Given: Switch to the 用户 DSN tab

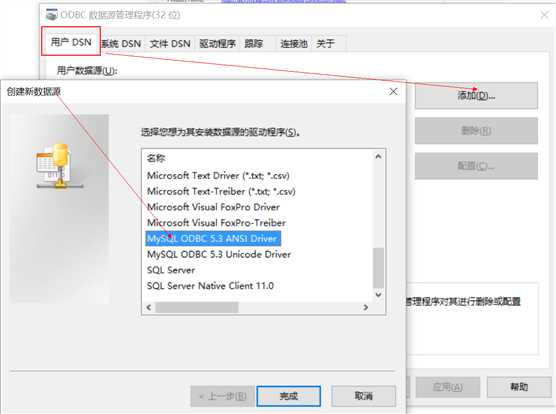Looking at the screenshot, I should (x=71, y=42).
